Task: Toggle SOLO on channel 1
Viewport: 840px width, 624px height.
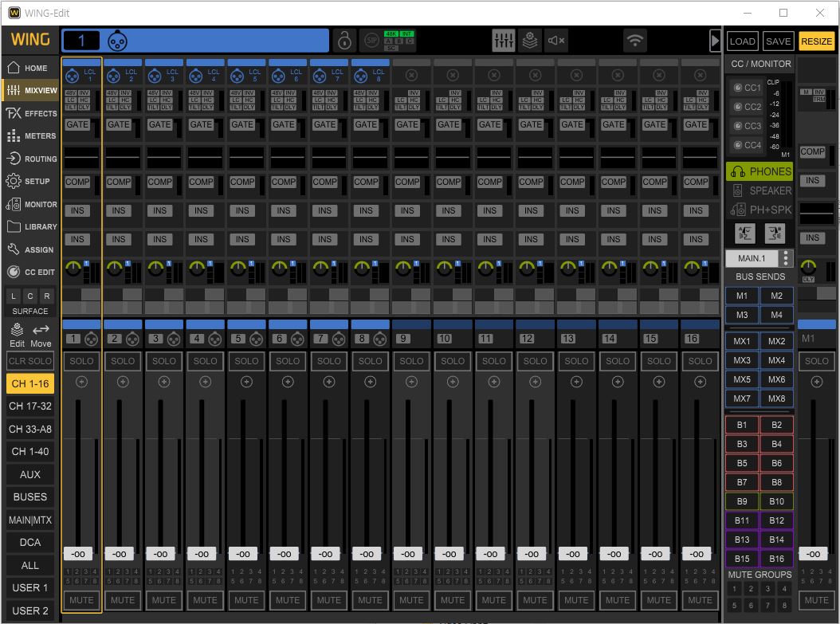Action: (x=81, y=361)
